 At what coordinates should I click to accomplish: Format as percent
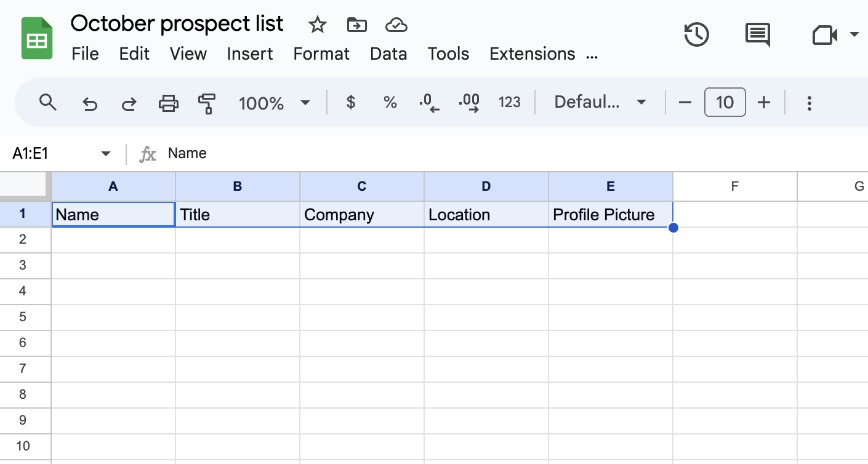tap(390, 102)
